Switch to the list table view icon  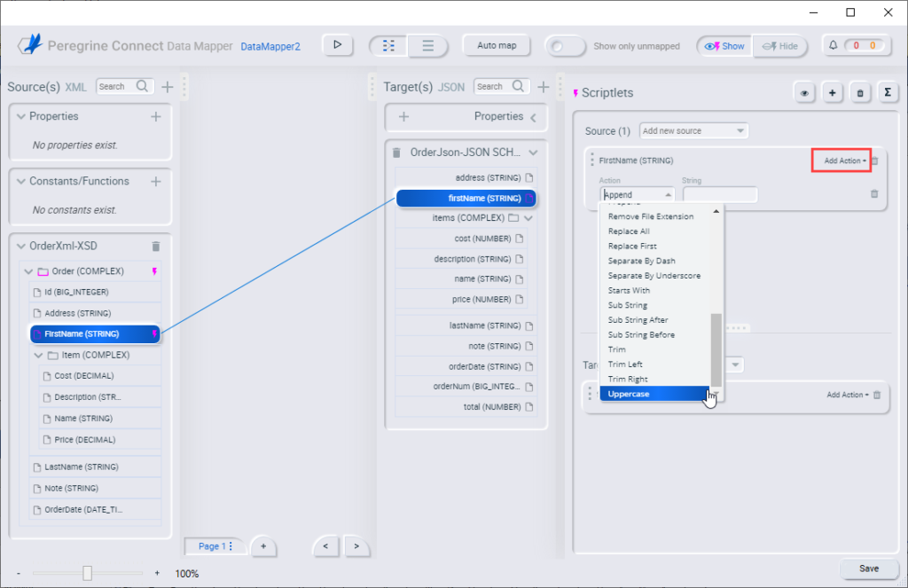(427, 46)
